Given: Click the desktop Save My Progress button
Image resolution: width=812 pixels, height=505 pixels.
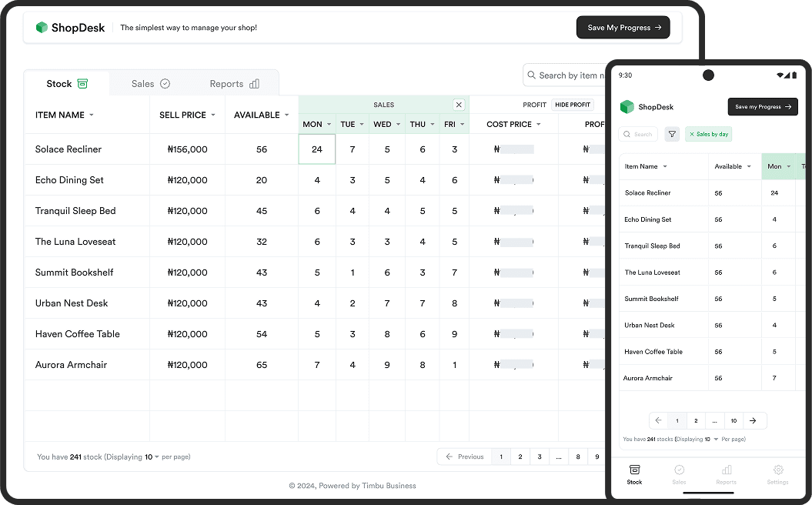Looking at the screenshot, I should (x=623, y=28).
